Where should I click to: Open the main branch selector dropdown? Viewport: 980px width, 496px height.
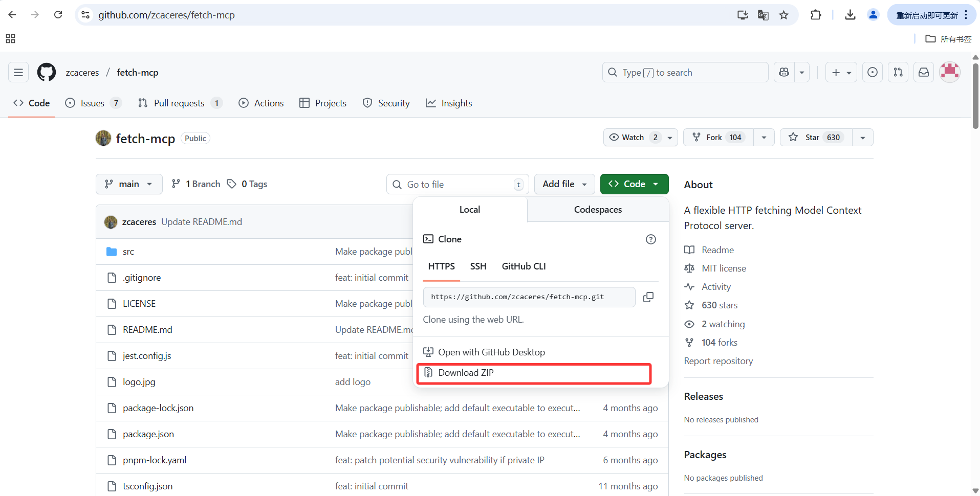[129, 184]
